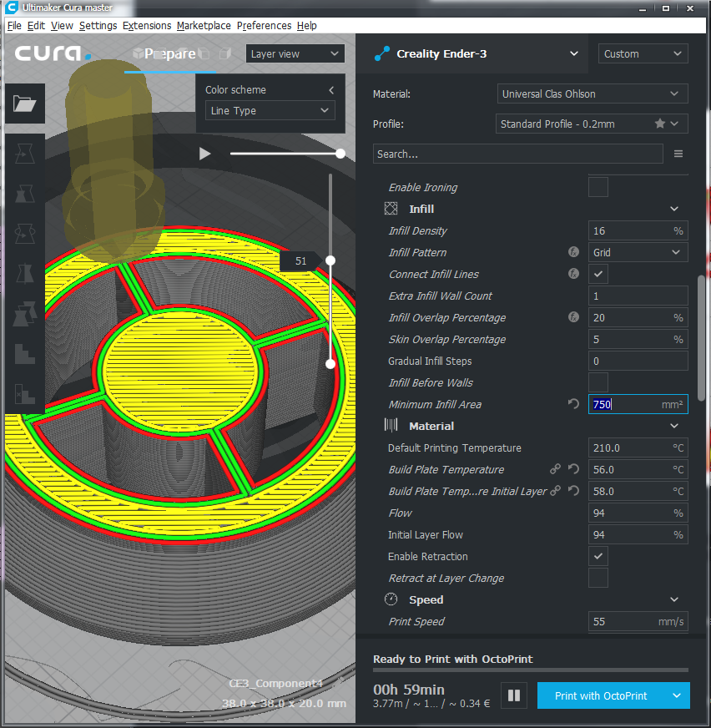Enable the Infill Before Walls checkbox
Image resolution: width=711 pixels, height=728 pixels.
(598, 382)
